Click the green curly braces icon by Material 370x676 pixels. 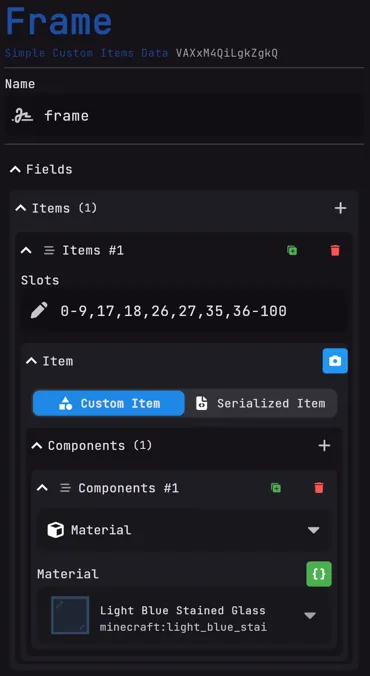tap(319, 574)
